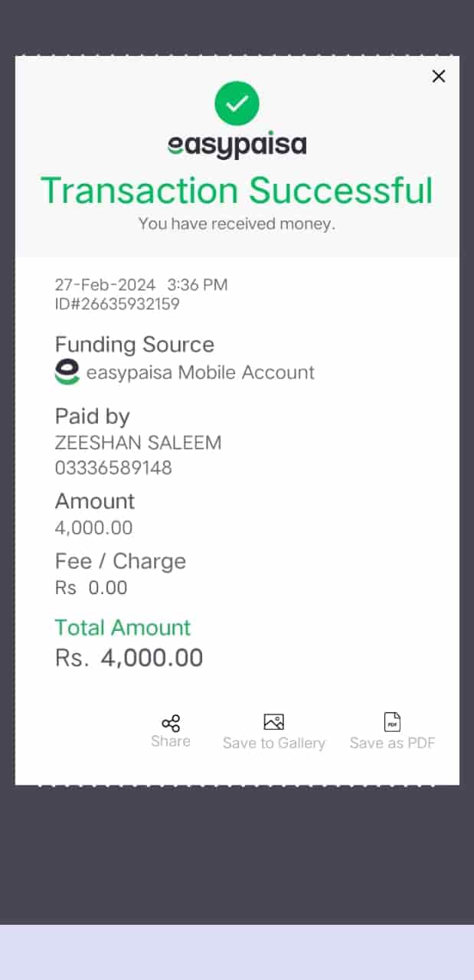Screen dimensions: 474x980
Task: Tap the easypaisa Mobile Account text
Action: 201,373
